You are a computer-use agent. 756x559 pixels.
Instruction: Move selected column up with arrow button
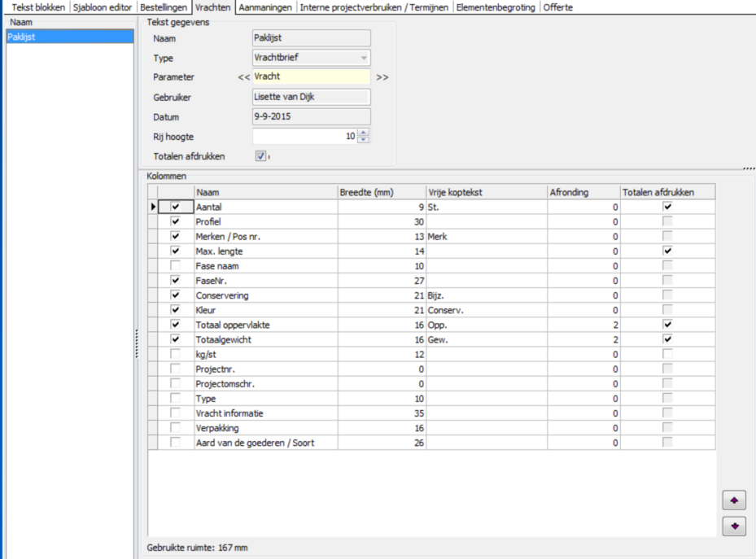(734, 500)
